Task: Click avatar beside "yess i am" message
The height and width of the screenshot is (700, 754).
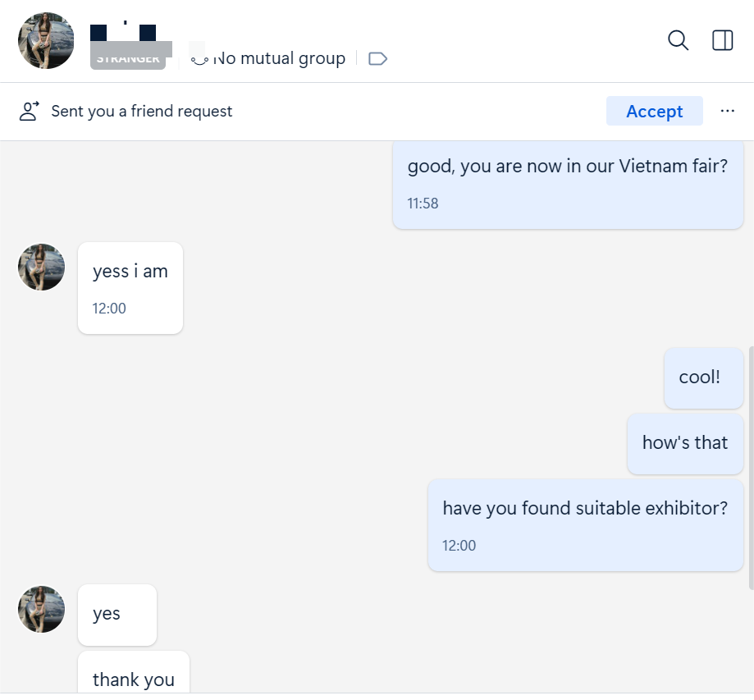Action: [x=42, y=268]
